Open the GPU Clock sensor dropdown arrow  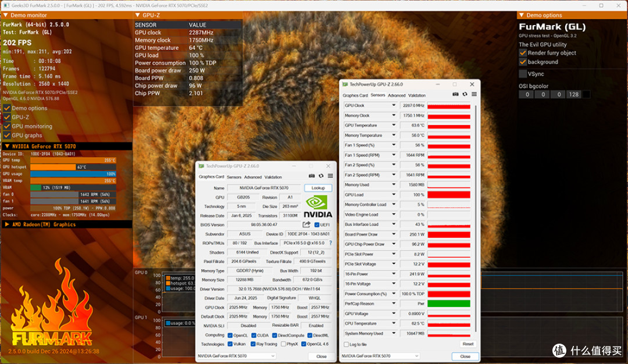coord(394,105)
